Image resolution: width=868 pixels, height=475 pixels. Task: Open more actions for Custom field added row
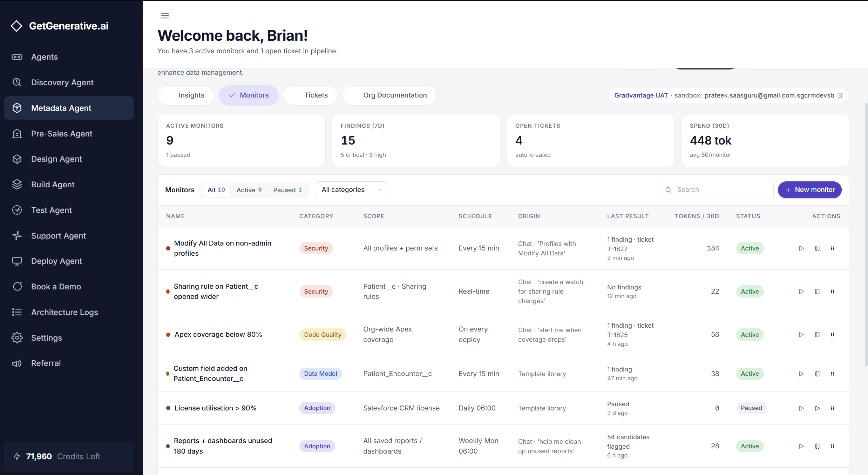[833, 374]
